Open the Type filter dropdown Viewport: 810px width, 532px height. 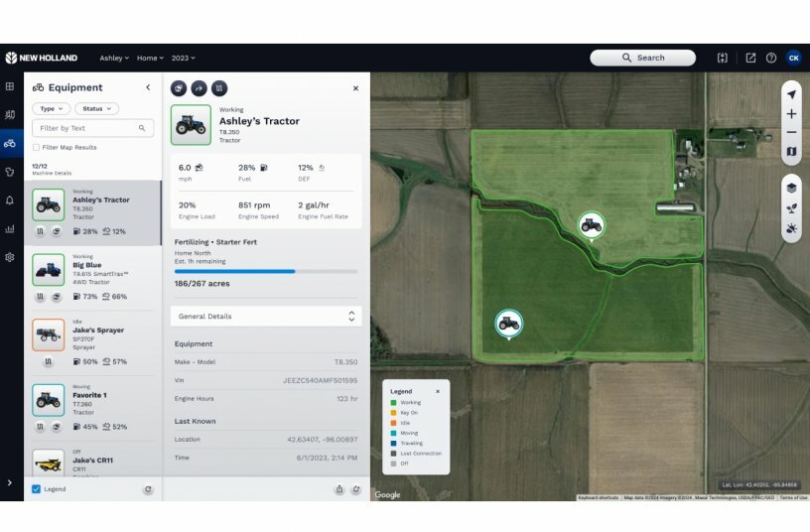51,108
